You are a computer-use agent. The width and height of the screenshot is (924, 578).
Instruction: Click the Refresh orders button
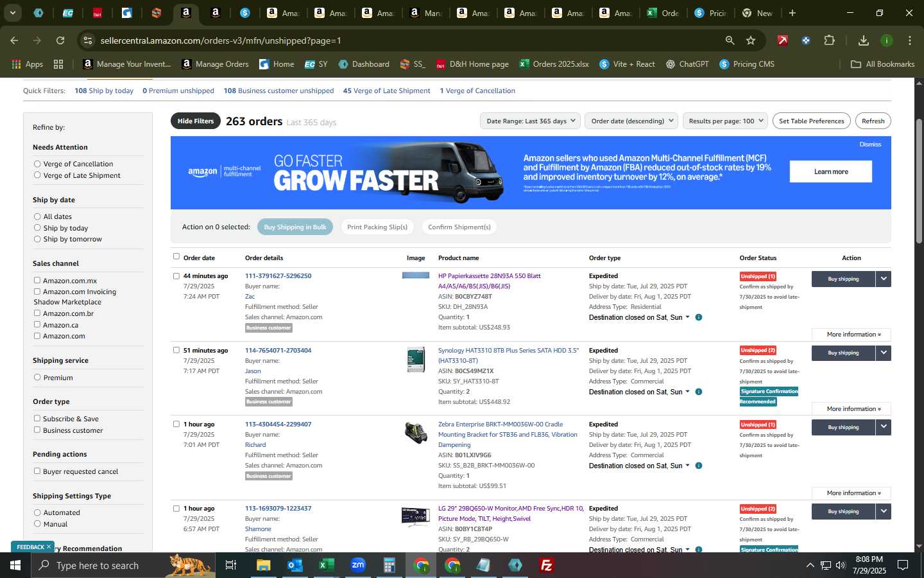(x=873, y=121)
